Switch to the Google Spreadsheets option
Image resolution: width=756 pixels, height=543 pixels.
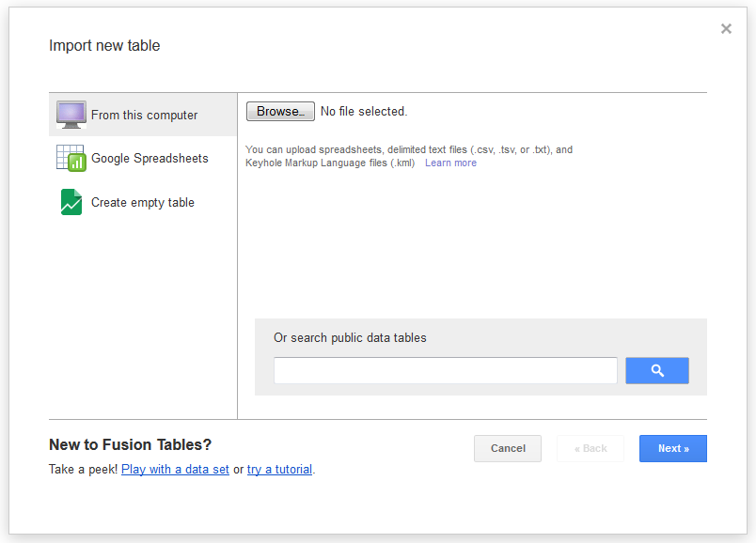click(x=150, y=159)
